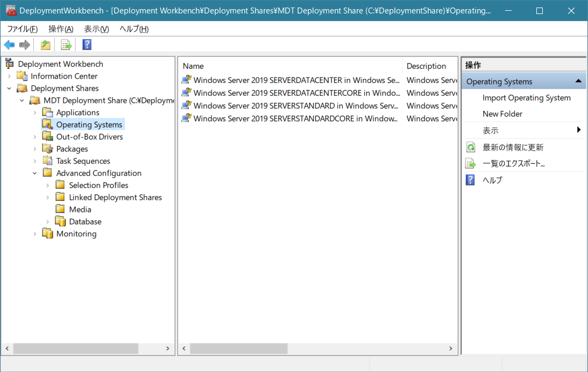Expand the Monitoring node
The image size is (588, 372).
[x=35, y=234]
